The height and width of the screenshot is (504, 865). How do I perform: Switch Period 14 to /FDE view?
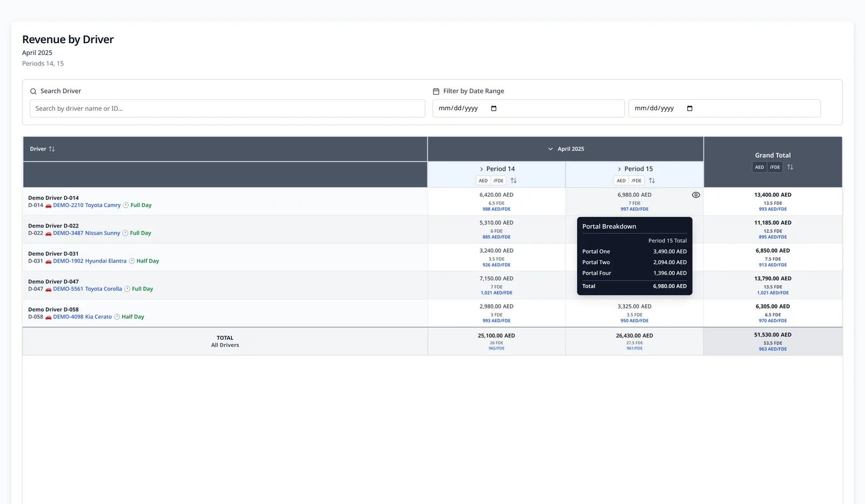point(498,181)
